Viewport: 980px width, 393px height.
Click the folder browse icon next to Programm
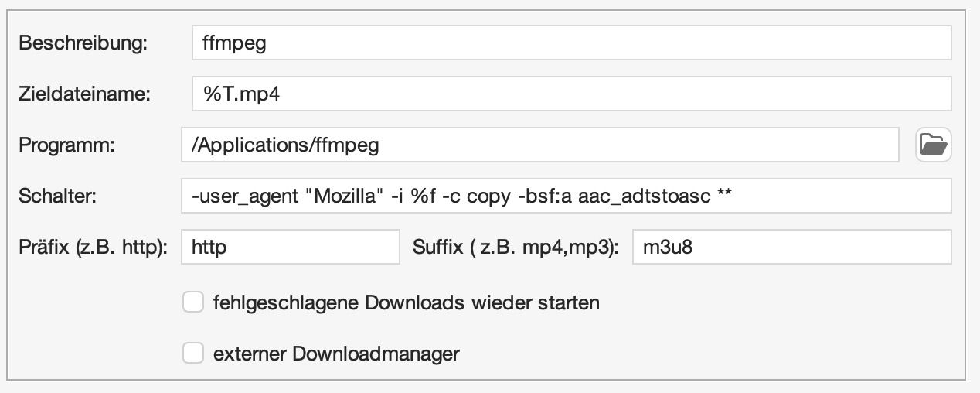tap(933, 145)
